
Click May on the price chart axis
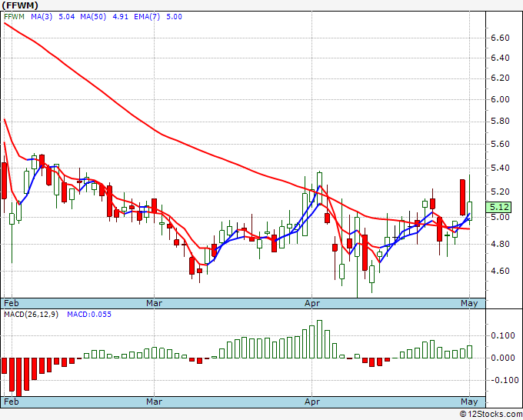tap(469, 303)
